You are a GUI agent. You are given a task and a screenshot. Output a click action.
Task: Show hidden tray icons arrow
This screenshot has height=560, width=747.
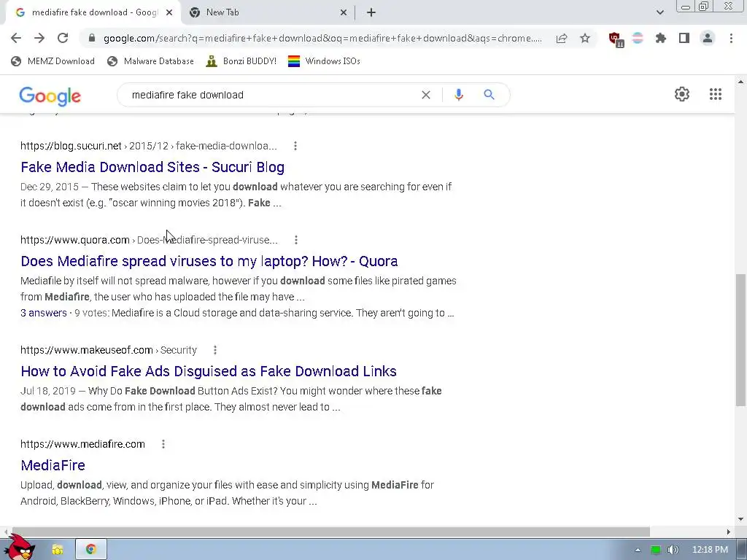[x=638, y=550]
